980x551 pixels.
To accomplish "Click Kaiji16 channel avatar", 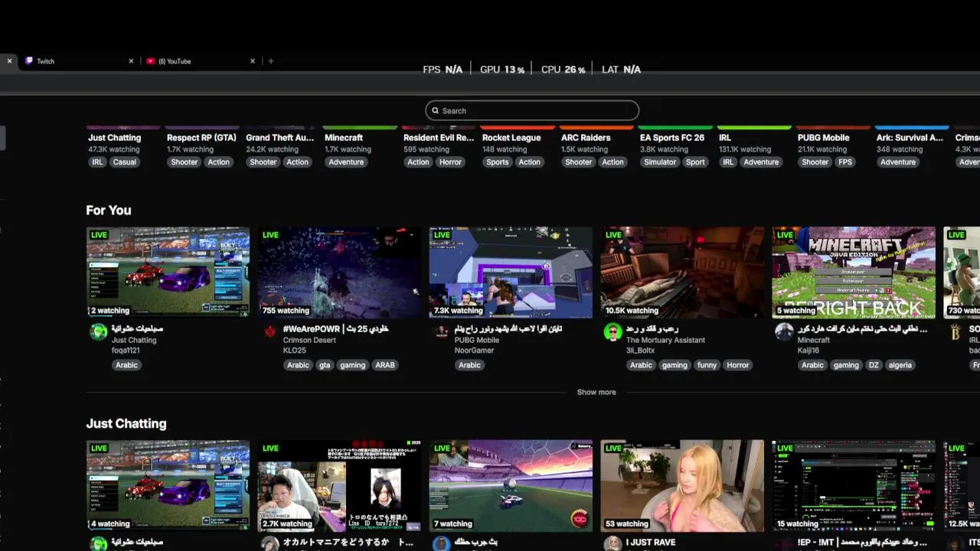I will pos(785,331).
